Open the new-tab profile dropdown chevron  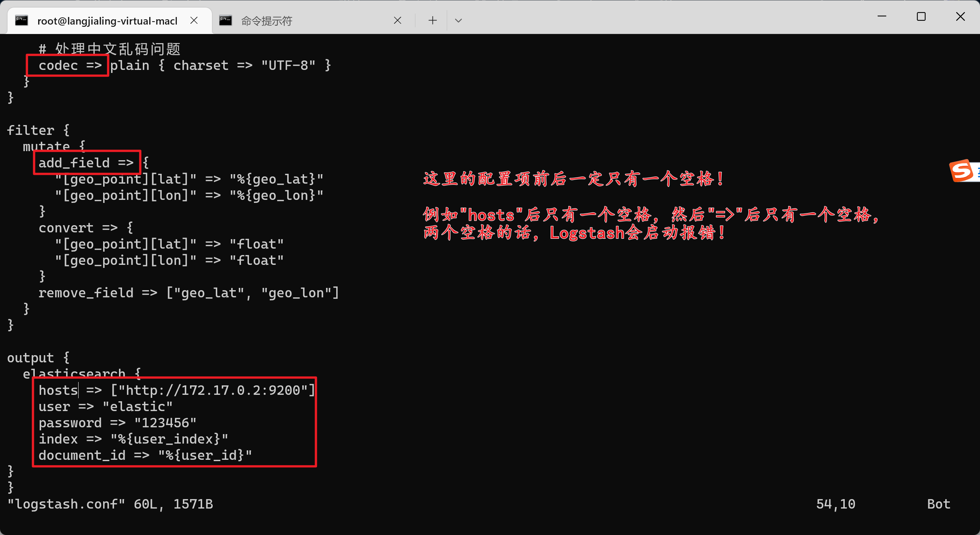pyautogui.click(x=458, y=20)
